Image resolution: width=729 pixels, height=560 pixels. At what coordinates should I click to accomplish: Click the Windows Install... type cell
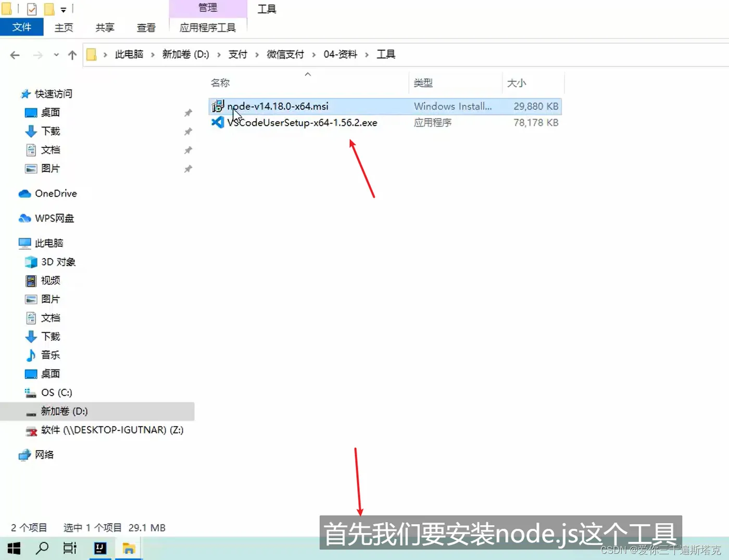(x=453, y=106)
